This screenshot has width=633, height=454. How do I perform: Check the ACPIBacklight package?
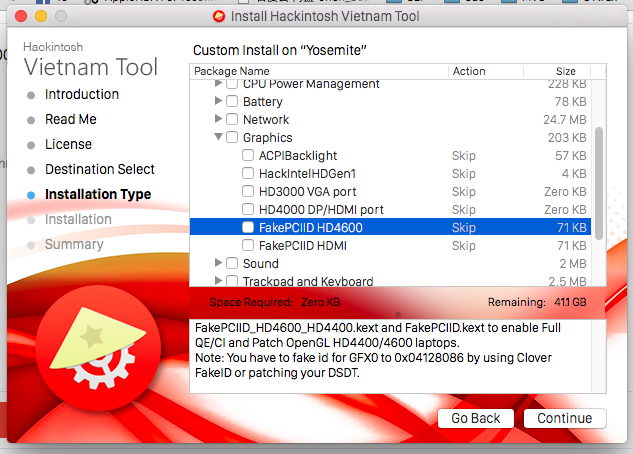coord(248,156)
